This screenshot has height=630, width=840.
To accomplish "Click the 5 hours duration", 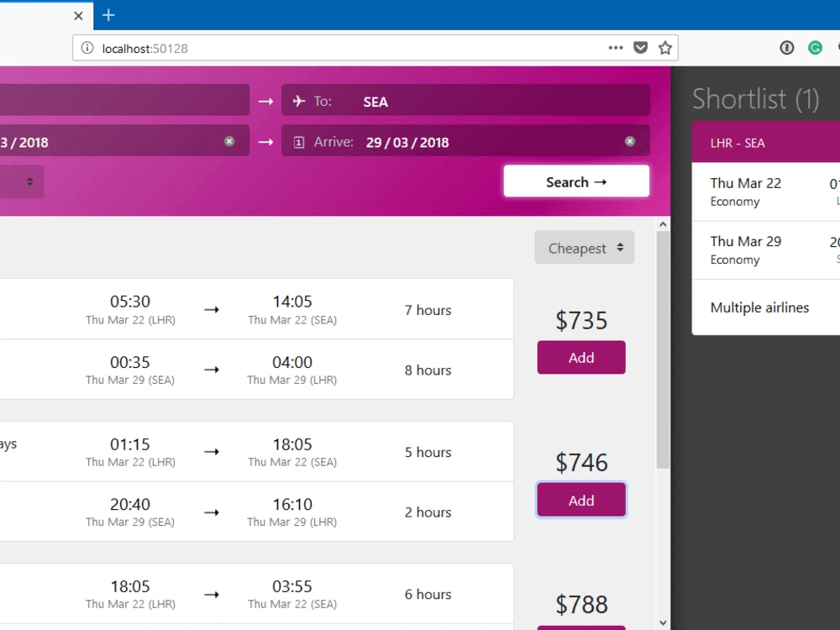I will point(428,452).
